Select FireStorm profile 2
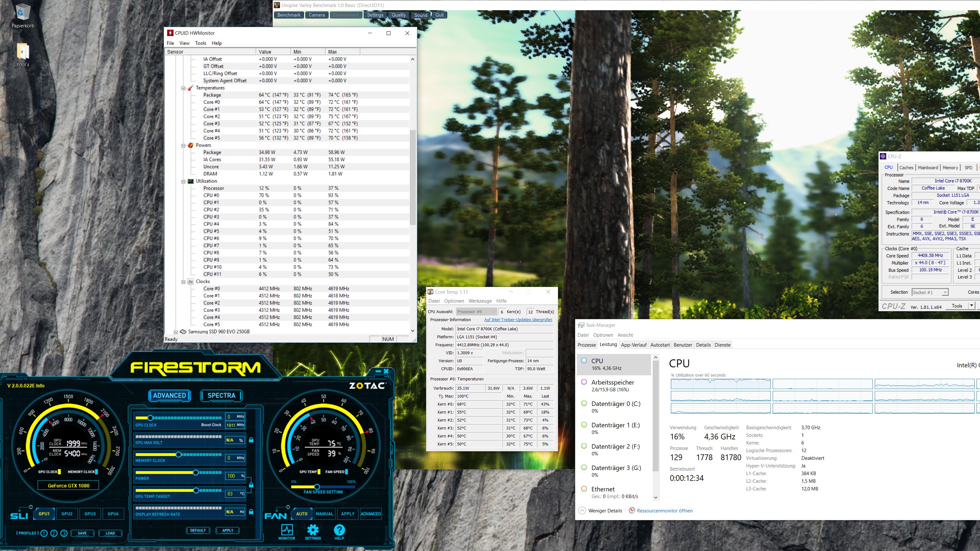This screenshot has height=551, width=980. [54, 533]
